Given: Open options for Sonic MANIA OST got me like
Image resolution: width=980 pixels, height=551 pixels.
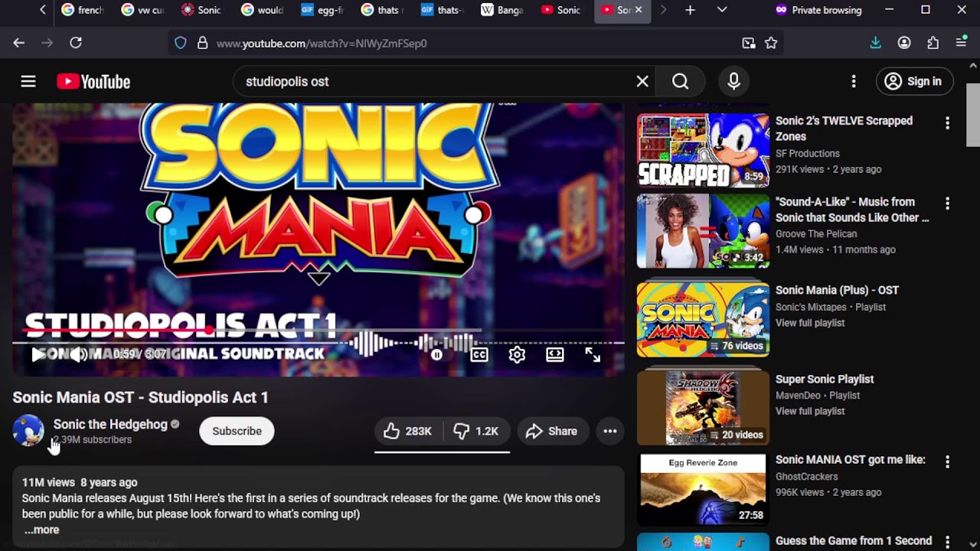Looking at the screenshot, I should 947,461.
